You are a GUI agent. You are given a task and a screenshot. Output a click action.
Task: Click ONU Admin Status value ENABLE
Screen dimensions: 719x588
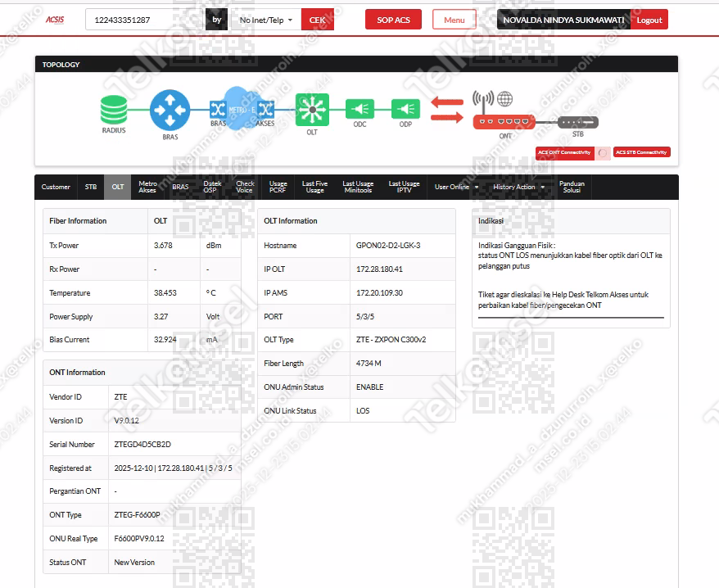(369, 387)
